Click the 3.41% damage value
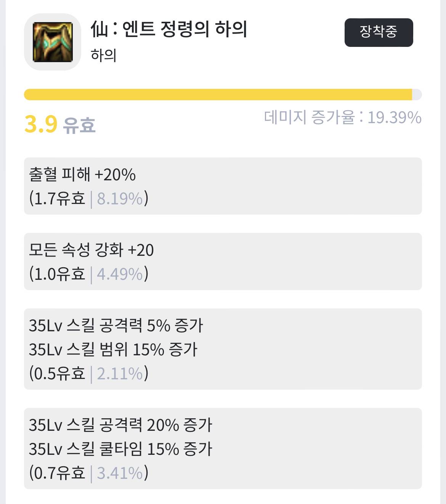The height and width of the screenshot is (504, 446). click(x=120, y=473)
